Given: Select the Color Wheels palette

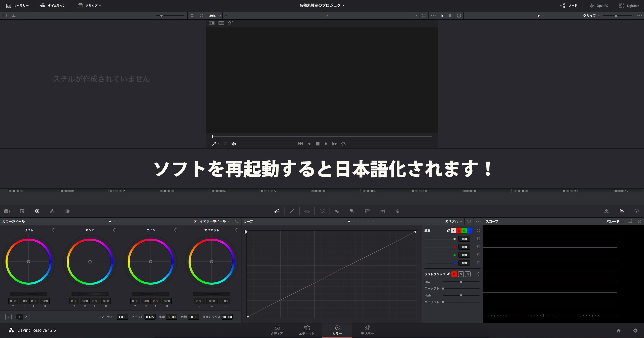Looking at the screenshot, I should (37, 211).
